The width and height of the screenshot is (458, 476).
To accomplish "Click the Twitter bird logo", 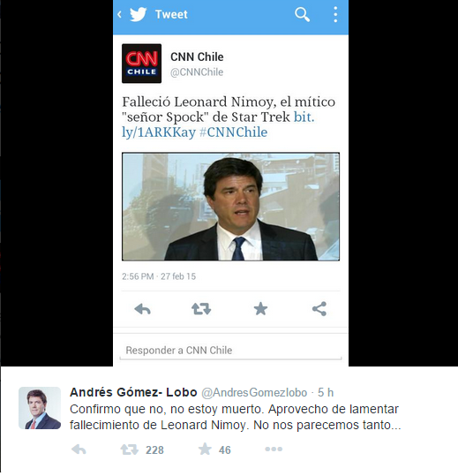I will pos(139,14).
